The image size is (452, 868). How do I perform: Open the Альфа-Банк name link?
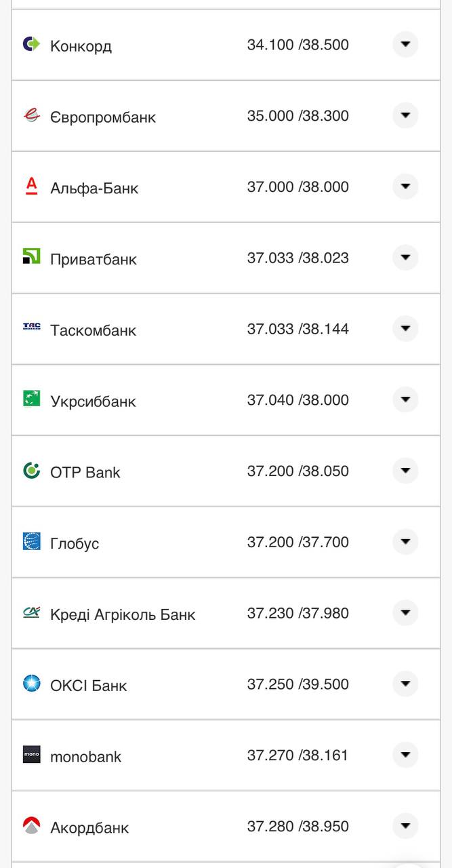click(94, 188)
